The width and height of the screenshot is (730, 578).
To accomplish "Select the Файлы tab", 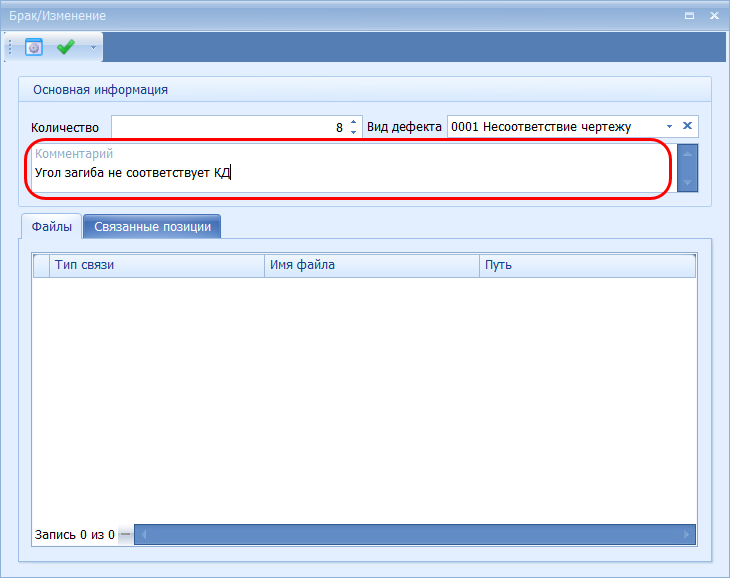I will 51,227.
